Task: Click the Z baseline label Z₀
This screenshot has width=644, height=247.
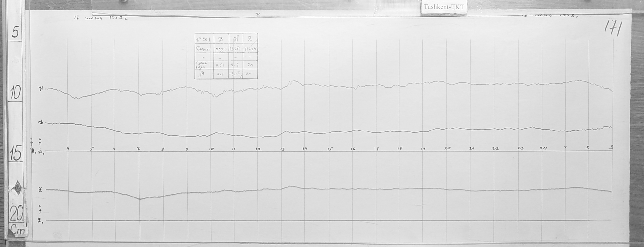Action: click(40, 220)
